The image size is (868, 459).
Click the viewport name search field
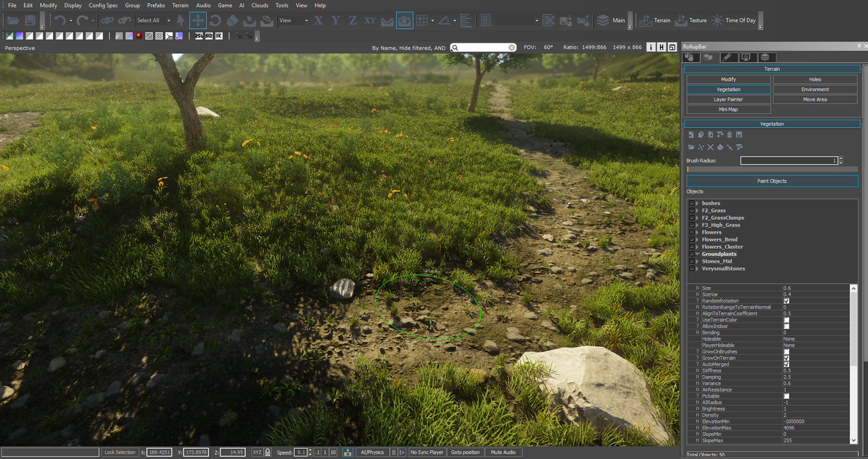point(482,47)
